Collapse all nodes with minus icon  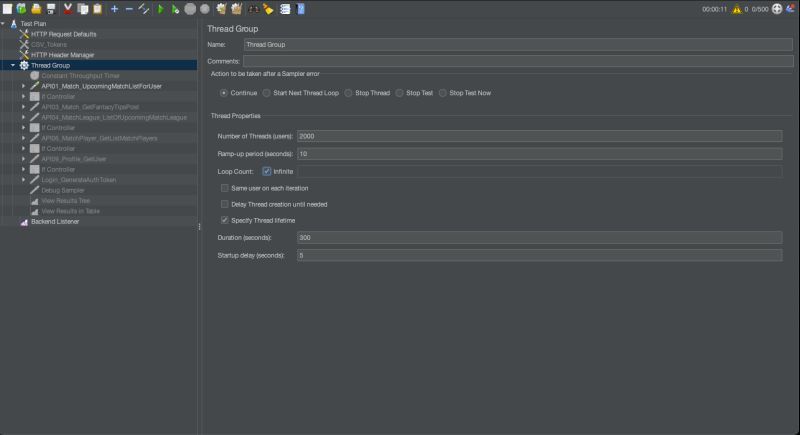tap(129, 9)
